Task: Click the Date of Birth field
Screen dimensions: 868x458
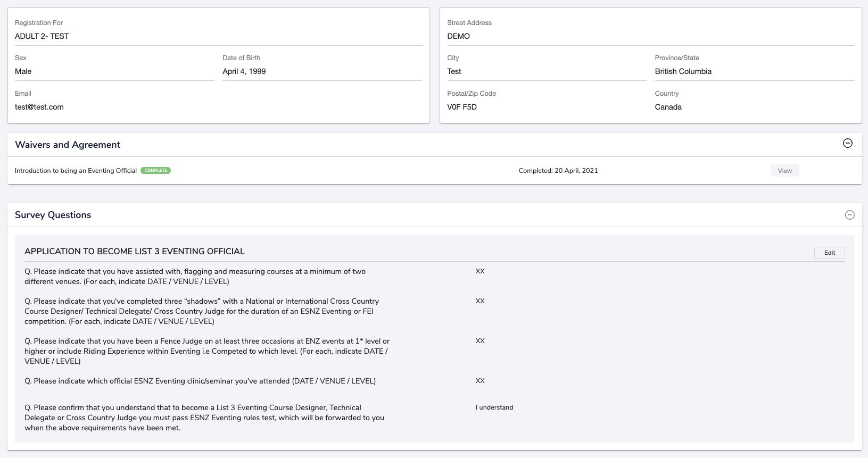Action: click(244, 71)
